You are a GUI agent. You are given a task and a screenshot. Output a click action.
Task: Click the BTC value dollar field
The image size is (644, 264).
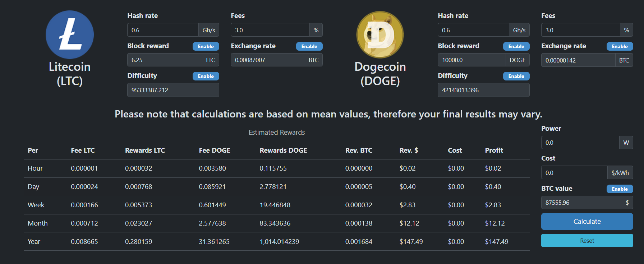pos(581,203)
